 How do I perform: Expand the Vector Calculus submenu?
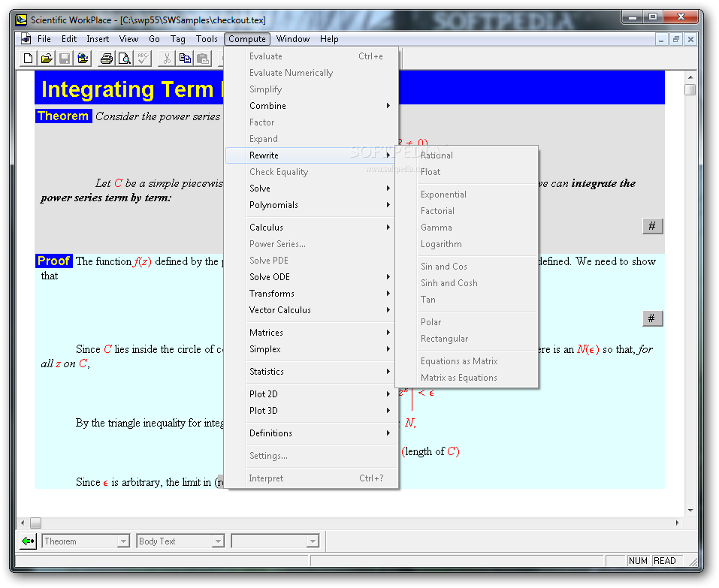click(311, 310)
